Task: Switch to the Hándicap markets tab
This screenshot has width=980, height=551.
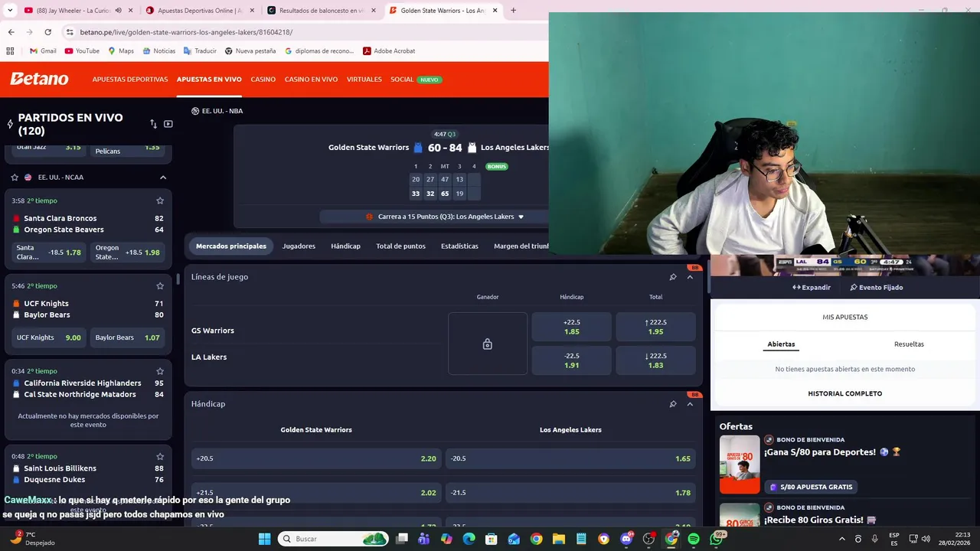Action: click(x=345, y=246)
